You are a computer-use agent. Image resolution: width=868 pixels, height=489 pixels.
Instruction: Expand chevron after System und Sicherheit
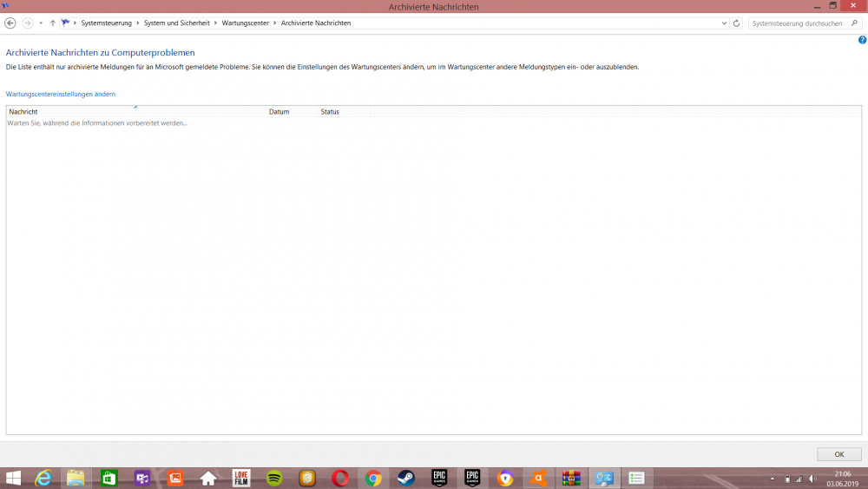[x=216, y=23]
